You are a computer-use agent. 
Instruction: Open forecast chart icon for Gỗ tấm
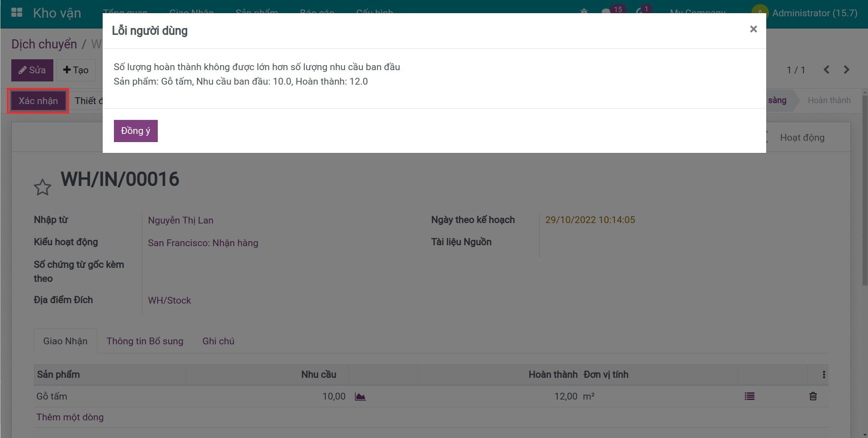[360, 396]
